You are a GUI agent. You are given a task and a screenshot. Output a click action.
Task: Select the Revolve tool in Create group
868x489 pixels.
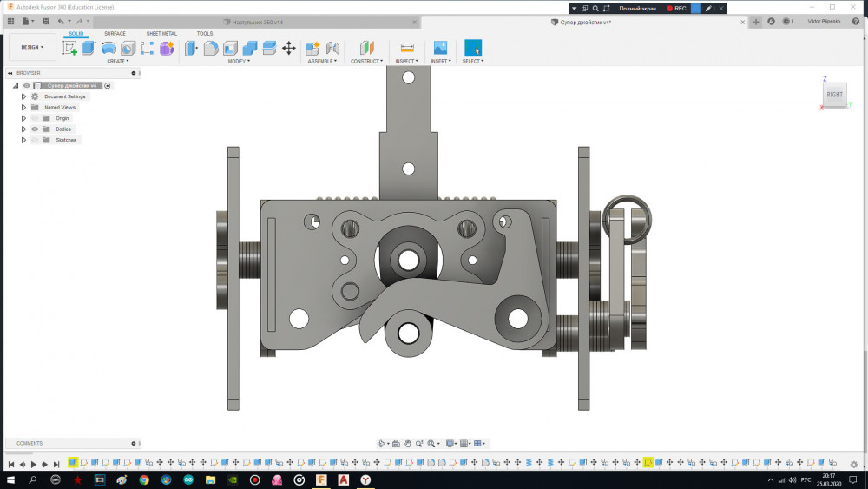[108, 48]
